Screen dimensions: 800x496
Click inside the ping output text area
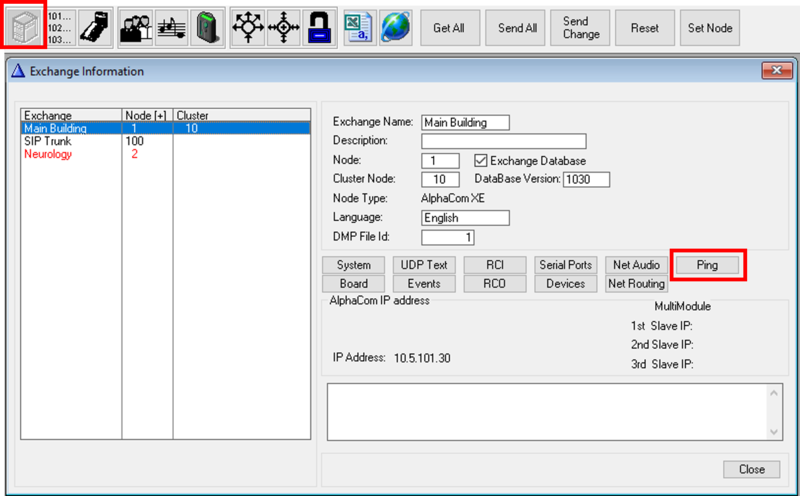(x=547, y=412)
